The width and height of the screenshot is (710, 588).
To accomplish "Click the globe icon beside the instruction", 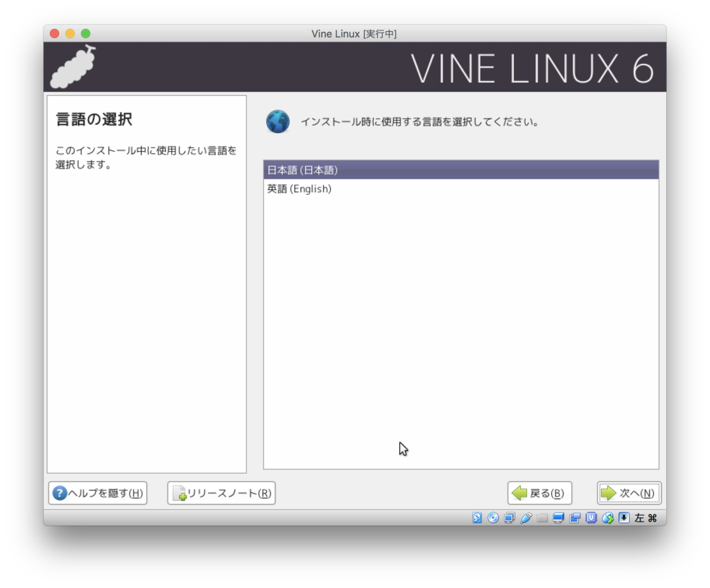I will tap(277, 121).
